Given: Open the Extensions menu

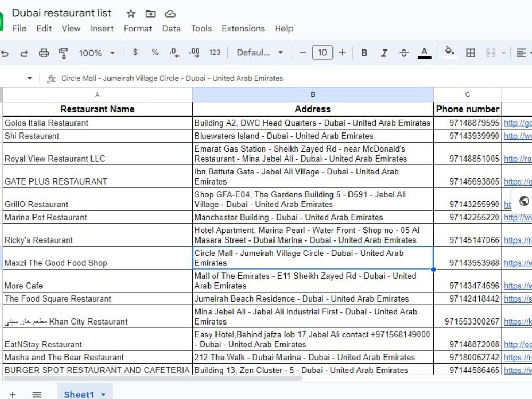Looking at the screenshot, I should (x=243, y=29).
